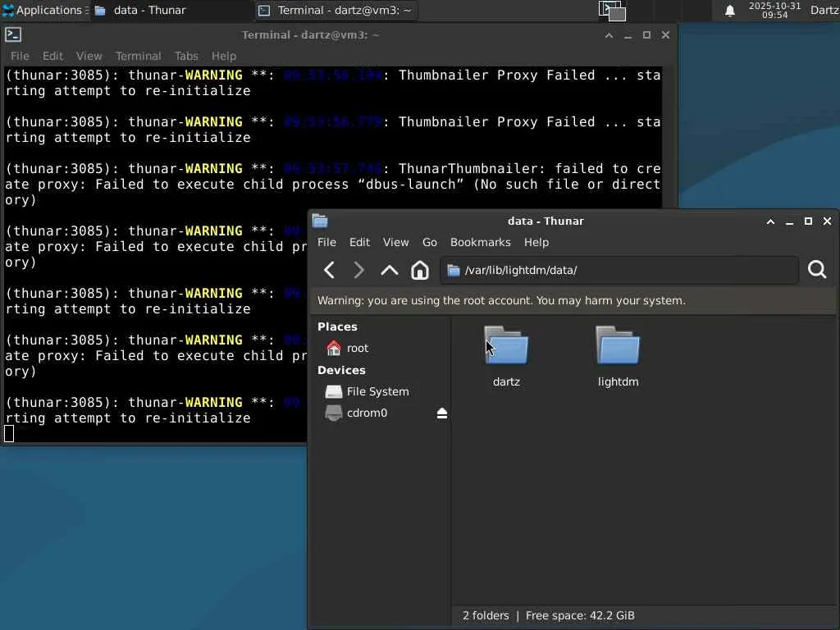840x630 pixels.
Task: Go back in Thunar navigation
Action: pos(330,270)
